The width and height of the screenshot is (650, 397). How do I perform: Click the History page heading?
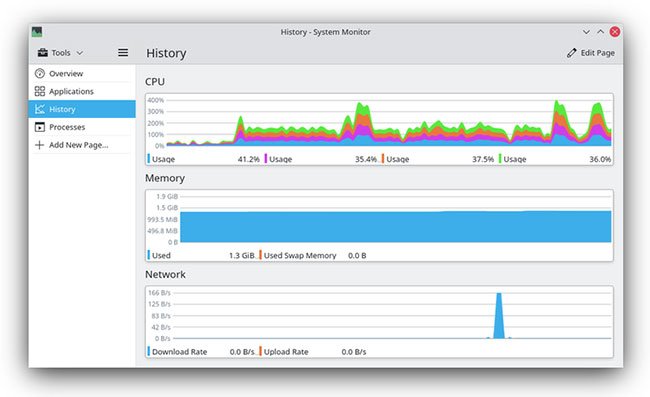(166, 53)
